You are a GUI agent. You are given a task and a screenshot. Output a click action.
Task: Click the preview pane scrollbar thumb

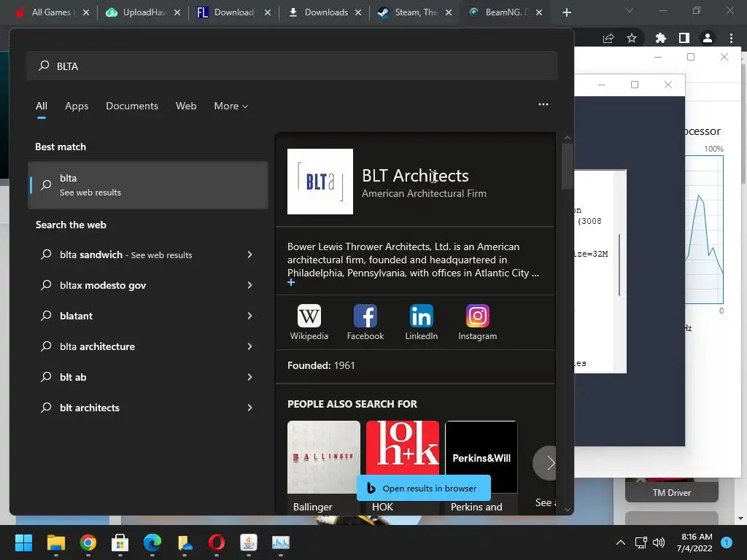pos(568,166)
